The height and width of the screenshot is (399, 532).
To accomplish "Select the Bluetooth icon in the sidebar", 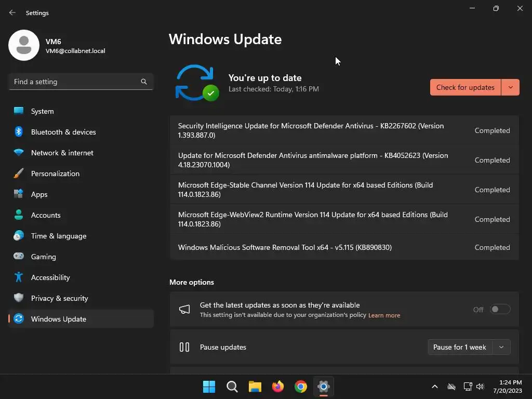I will 19,131.
